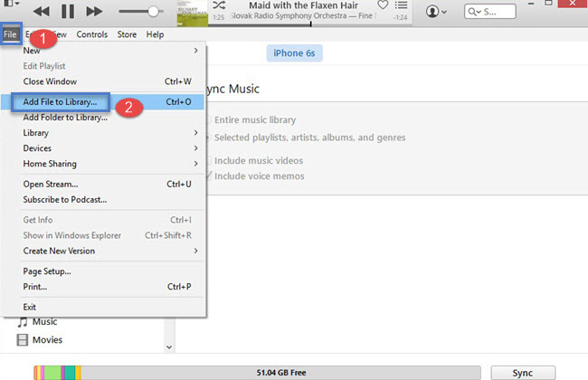Expand the New submenu
The width and height of the screenshot is (588, 380).
[x=103, y=51]
